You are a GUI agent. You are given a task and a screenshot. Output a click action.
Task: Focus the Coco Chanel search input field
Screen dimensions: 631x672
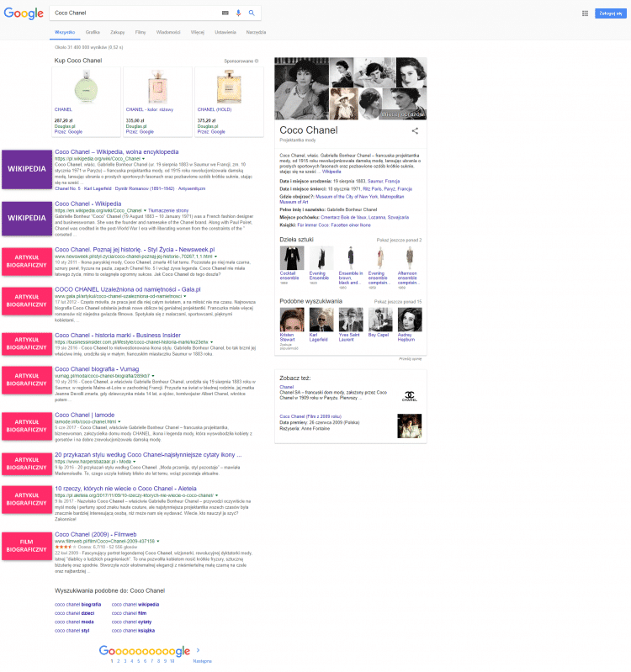[x=135, y=13]
